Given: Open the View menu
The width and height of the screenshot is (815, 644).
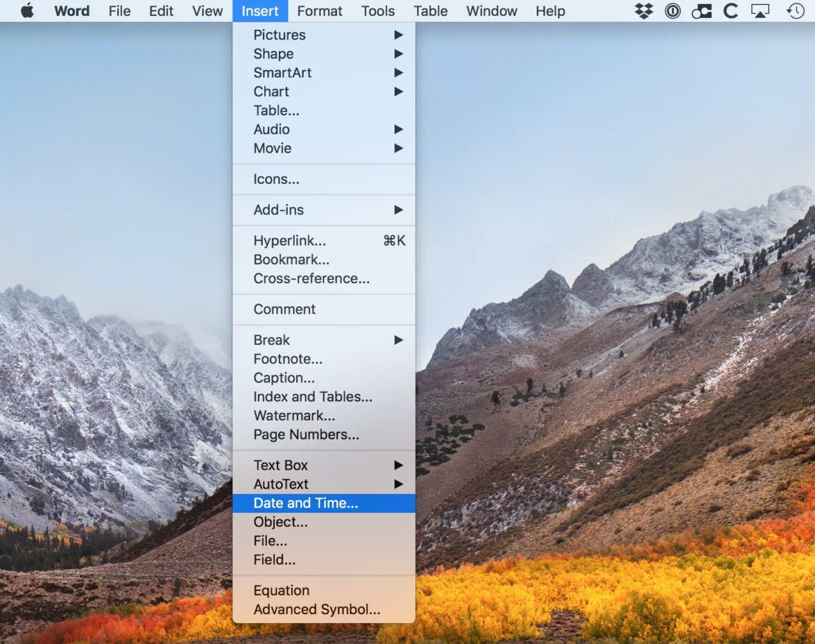Looking at the screenshot, I should tap(208, 11).
